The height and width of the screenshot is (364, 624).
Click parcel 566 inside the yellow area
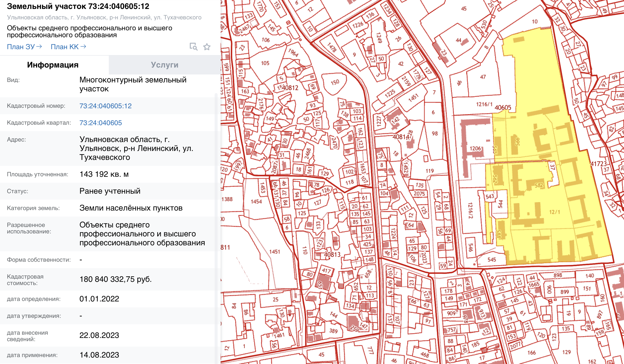point(517,142)
